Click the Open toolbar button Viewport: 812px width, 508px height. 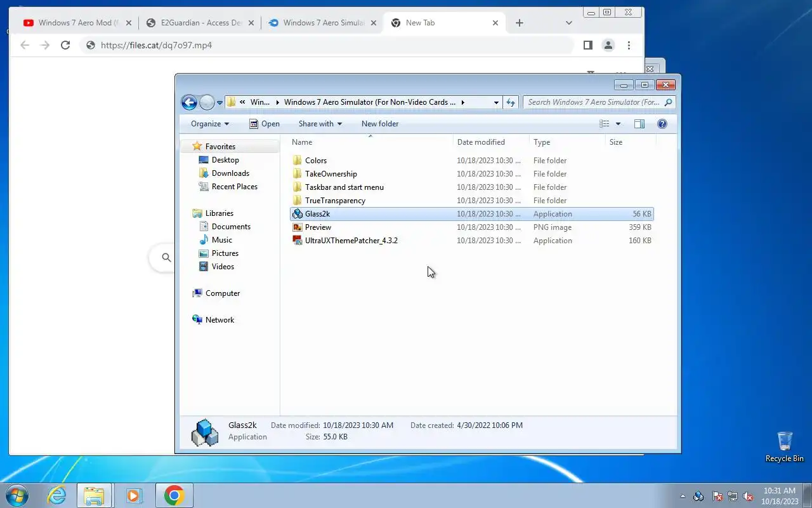click(x=265, y=124)
